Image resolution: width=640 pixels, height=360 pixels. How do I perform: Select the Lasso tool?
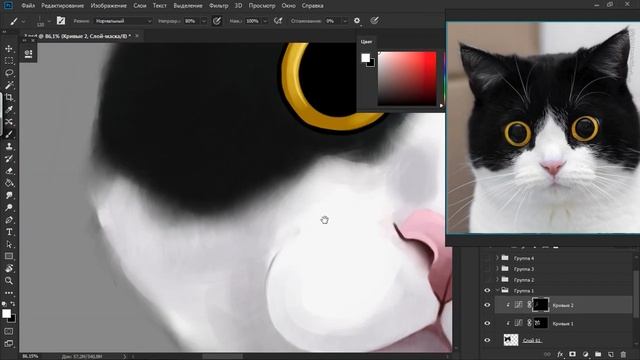tap(9, 73)
